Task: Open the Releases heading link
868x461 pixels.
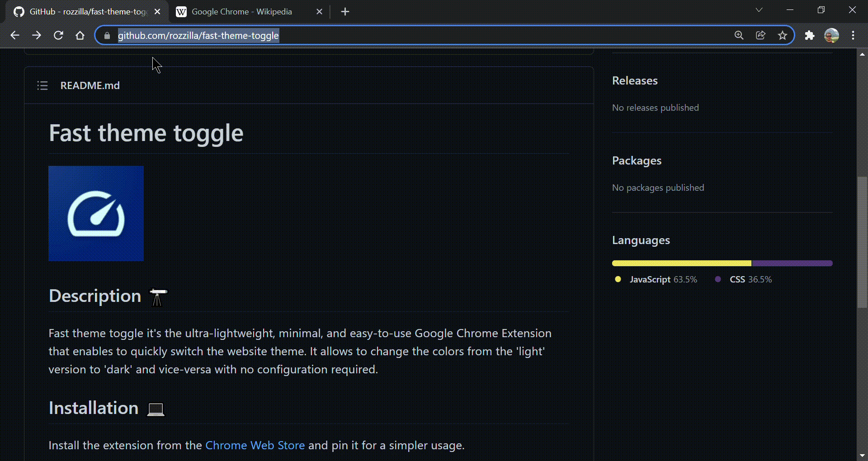Action: pyautogui.click(x=635, y=80)
